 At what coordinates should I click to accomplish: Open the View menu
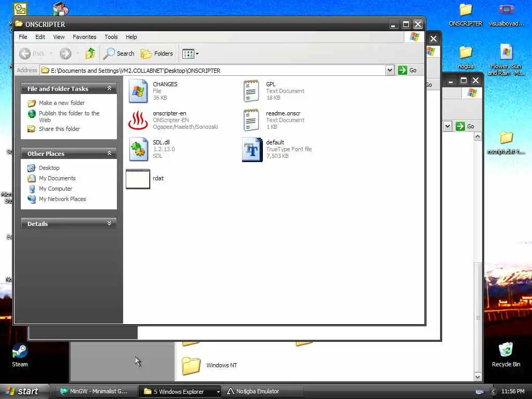[x=59, y=37]
